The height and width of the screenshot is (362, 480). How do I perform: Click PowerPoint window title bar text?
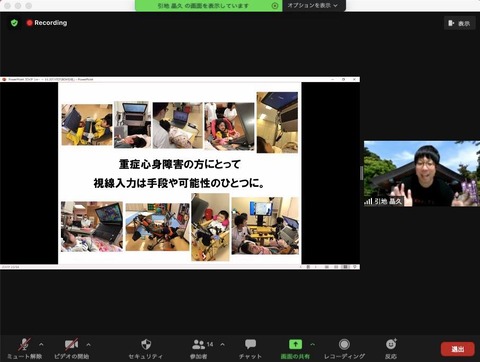50,79
